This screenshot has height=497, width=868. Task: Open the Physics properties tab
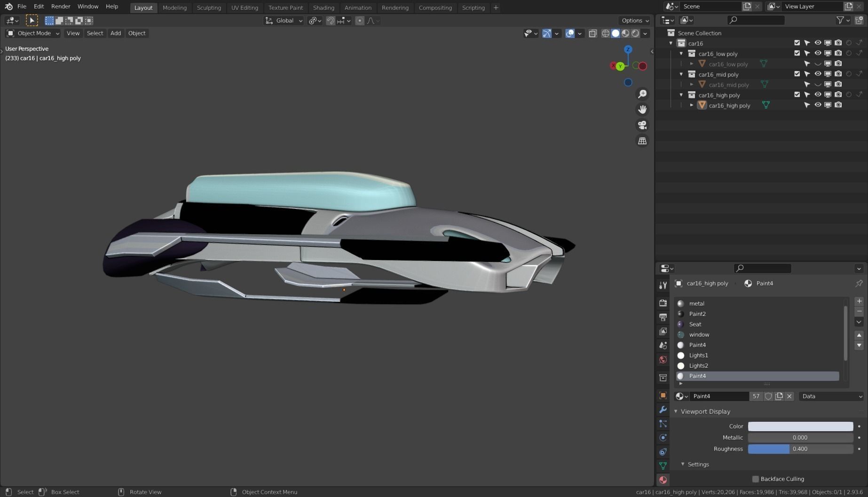663,437
